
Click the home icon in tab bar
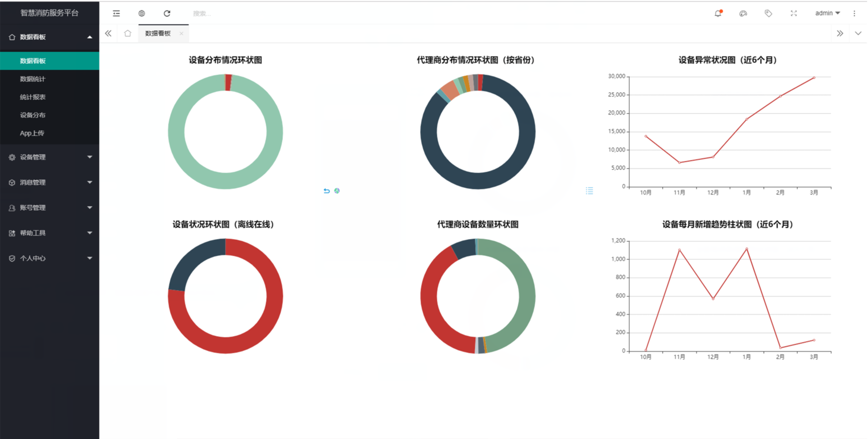click(x=128, y=33)
